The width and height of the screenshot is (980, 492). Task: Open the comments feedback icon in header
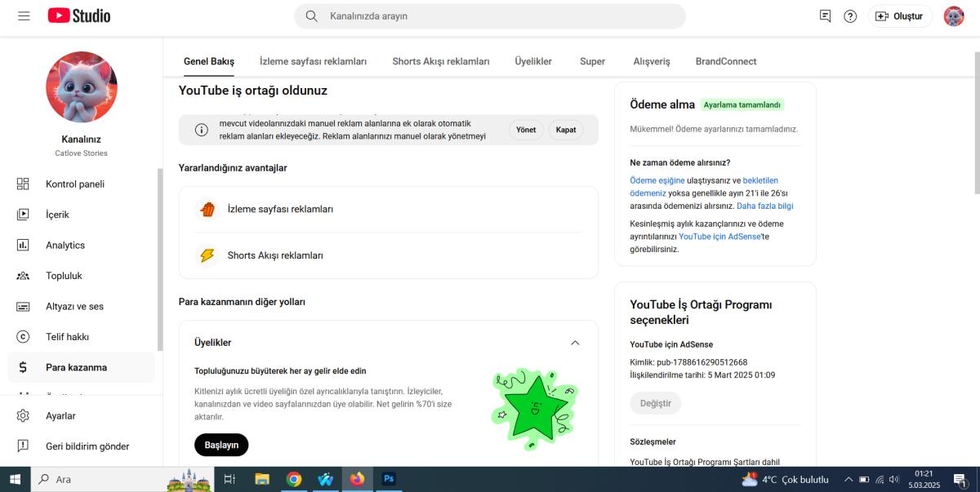point(825,16)
